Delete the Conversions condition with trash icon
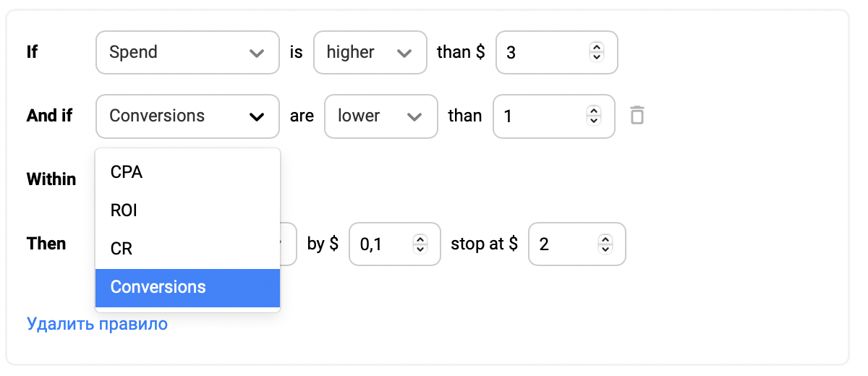The width and height of the screenshot is (868, 376). pos(637,116)
